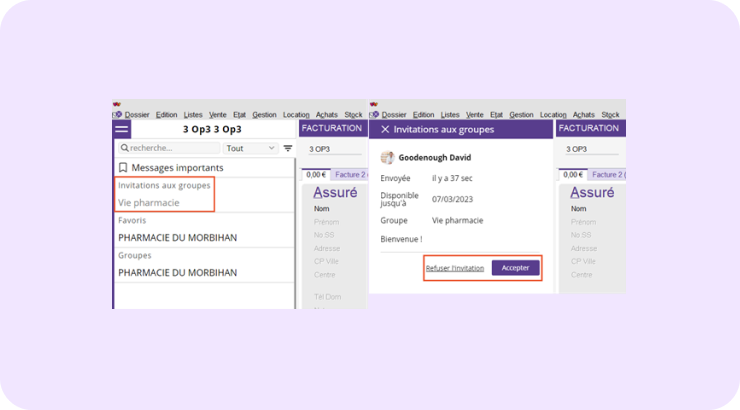Open Listes menu in the invitation details window
The image size is (740, 410).
(x=449, y=115)
